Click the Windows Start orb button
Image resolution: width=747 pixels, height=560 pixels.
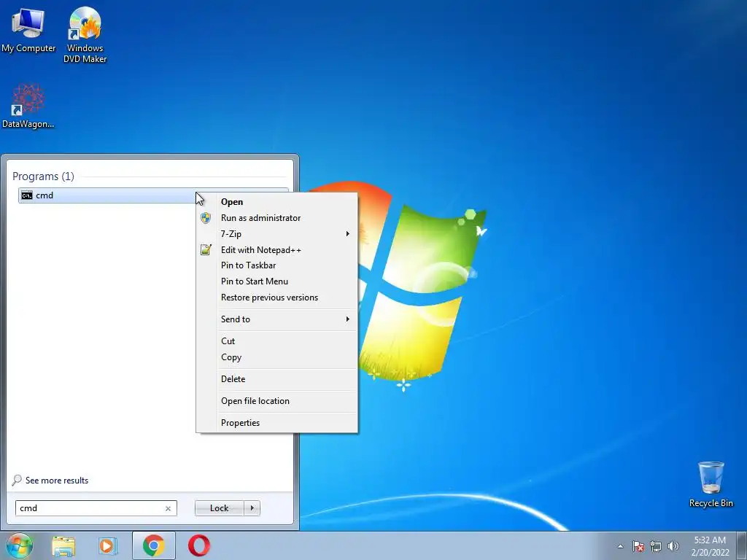point(20,545)
